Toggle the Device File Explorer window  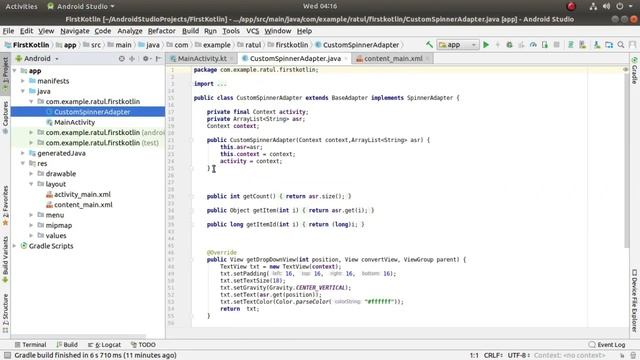(634, 300)
